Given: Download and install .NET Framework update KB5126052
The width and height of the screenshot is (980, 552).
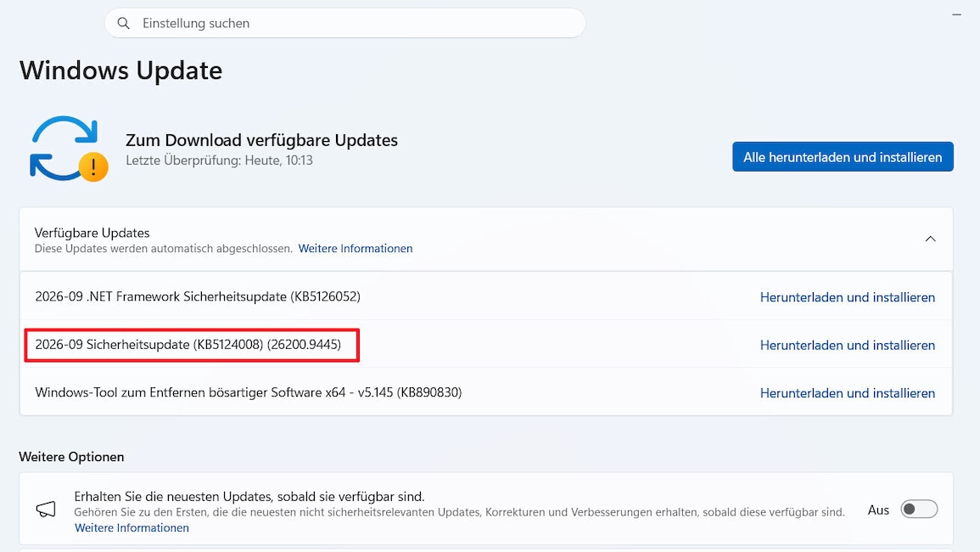Looking at the screenshot, I should (847, 297).
